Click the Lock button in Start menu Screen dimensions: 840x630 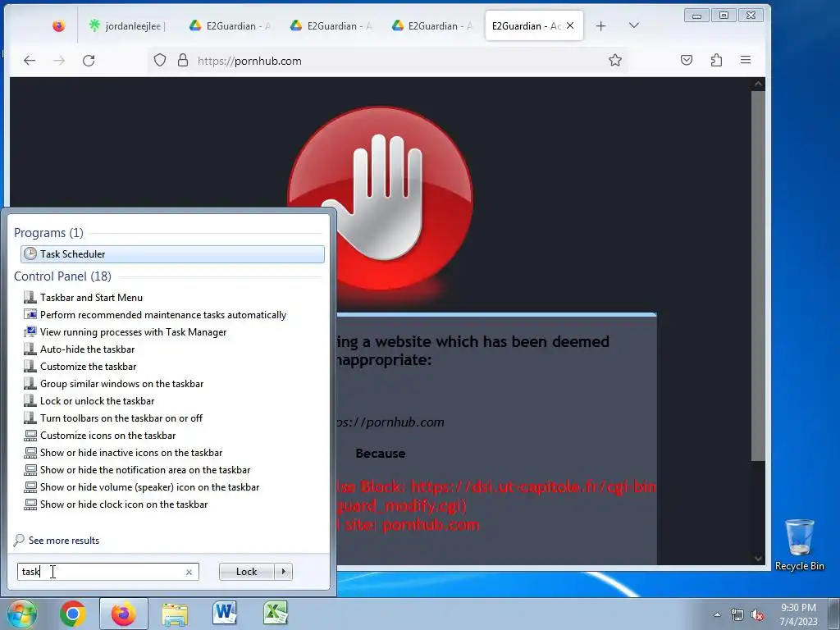coord(246,572)
